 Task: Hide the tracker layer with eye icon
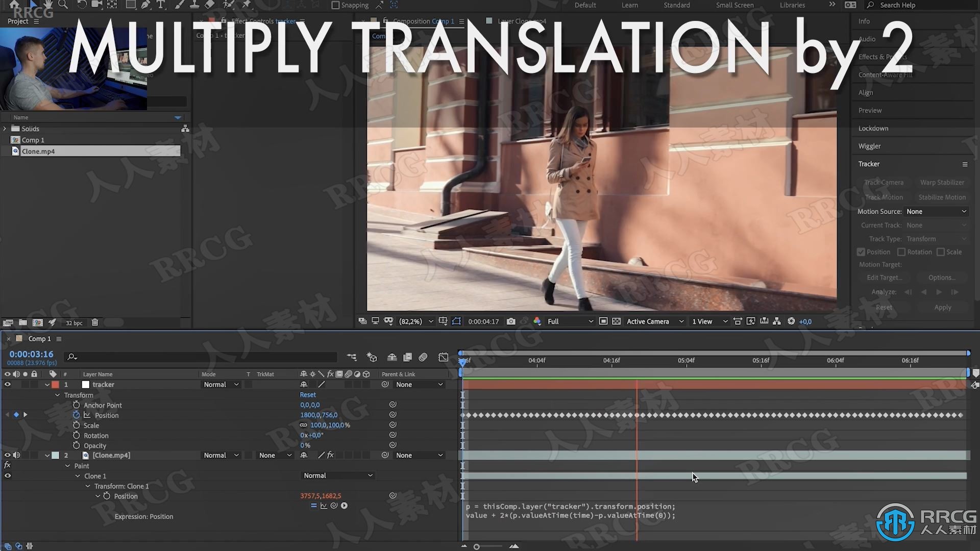click(8, 384)
